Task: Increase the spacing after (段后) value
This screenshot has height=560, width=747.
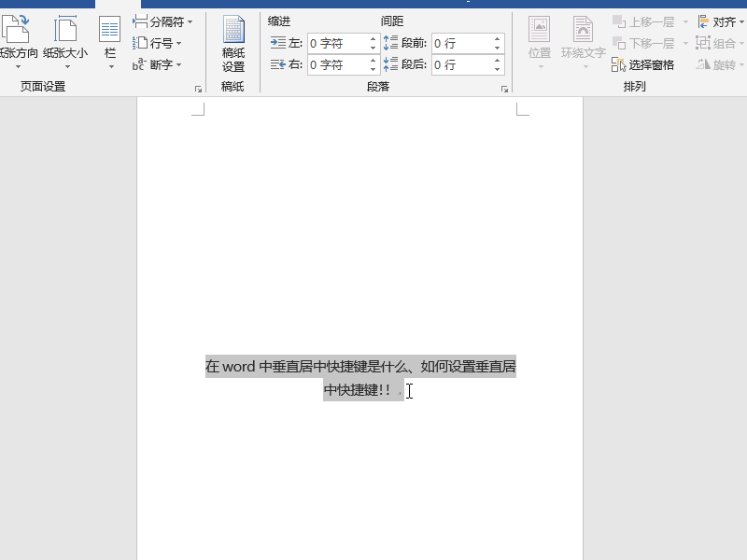Action: (498, 61)
